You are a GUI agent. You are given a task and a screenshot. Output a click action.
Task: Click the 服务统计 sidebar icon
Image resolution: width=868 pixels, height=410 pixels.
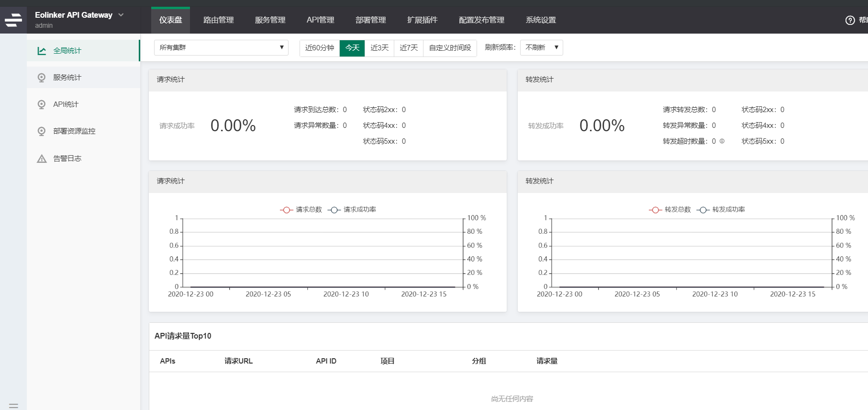[x=42, y=78]
